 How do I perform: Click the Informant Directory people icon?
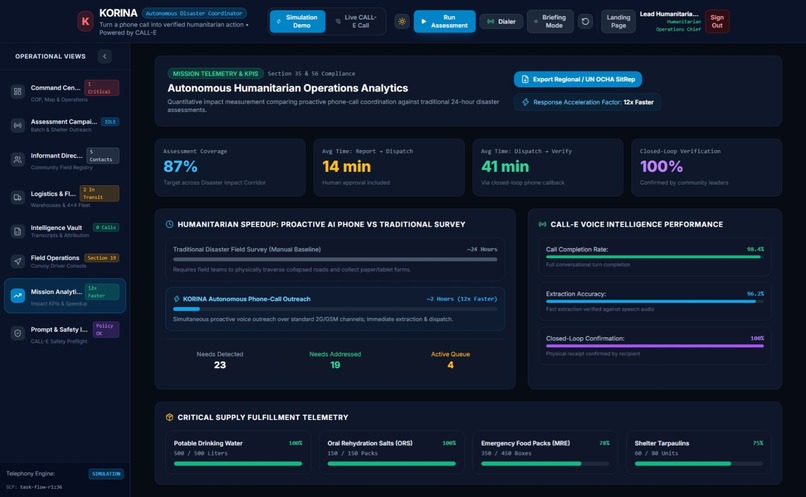pyautogui.click(x=17, y=159)
